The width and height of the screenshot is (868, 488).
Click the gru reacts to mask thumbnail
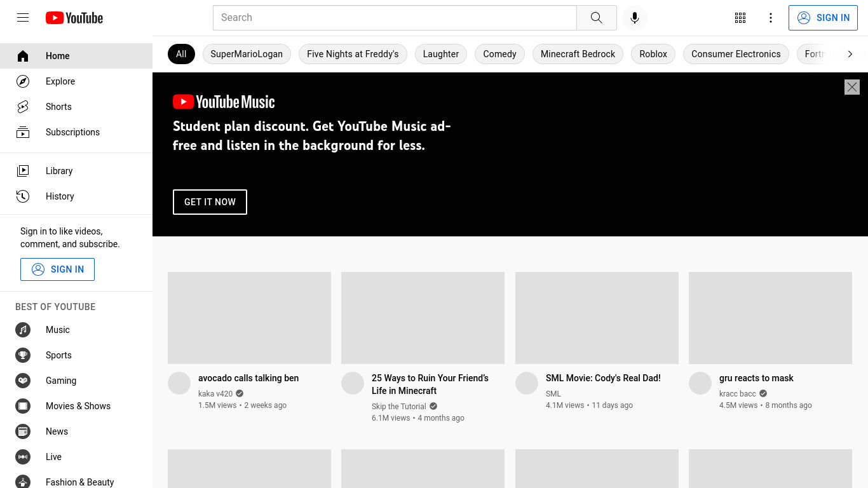click(x=770, y=318)
